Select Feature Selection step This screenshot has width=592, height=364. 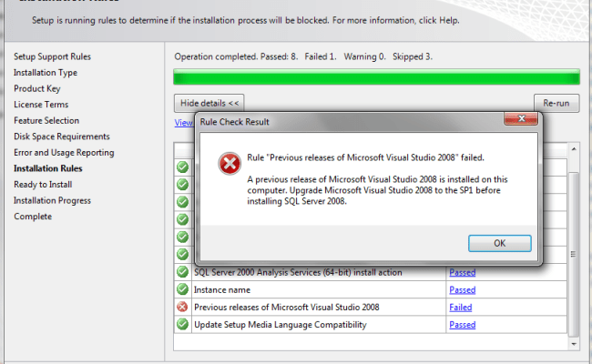pyautogui.click(x=46, y=120)
